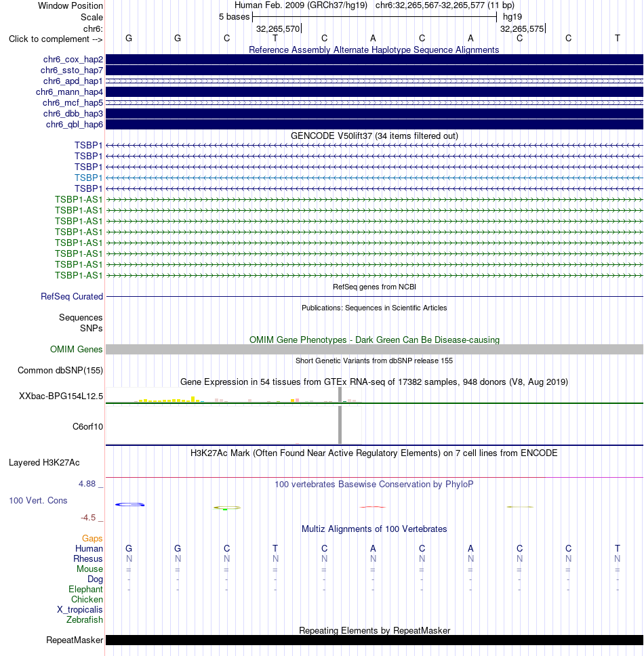This screenshot has height=656, width=644.
Task: Click the red PhyloP conservation mark
Action: 372,507
